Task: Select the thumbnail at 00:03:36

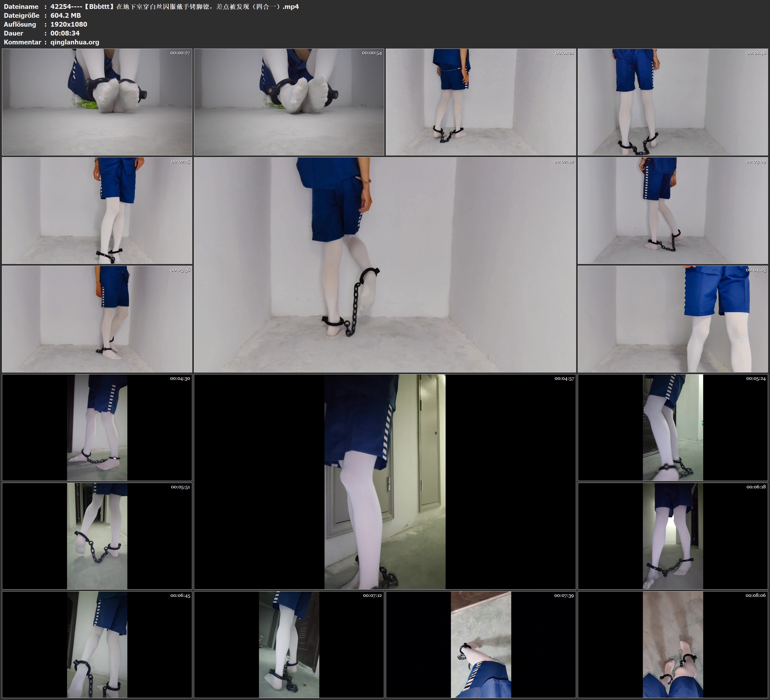Action: click(x=97, y=319)
